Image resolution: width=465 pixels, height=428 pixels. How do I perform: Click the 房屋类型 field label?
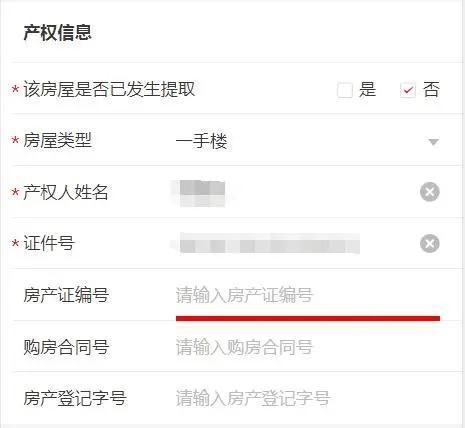pos(57,140)
